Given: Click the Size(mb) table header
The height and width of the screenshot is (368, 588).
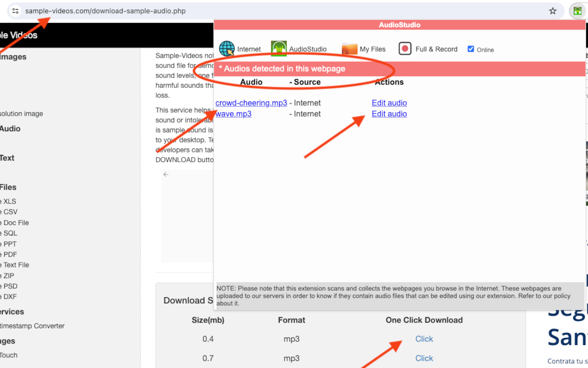Looking at the screenshot, I should tap(208, 320).
